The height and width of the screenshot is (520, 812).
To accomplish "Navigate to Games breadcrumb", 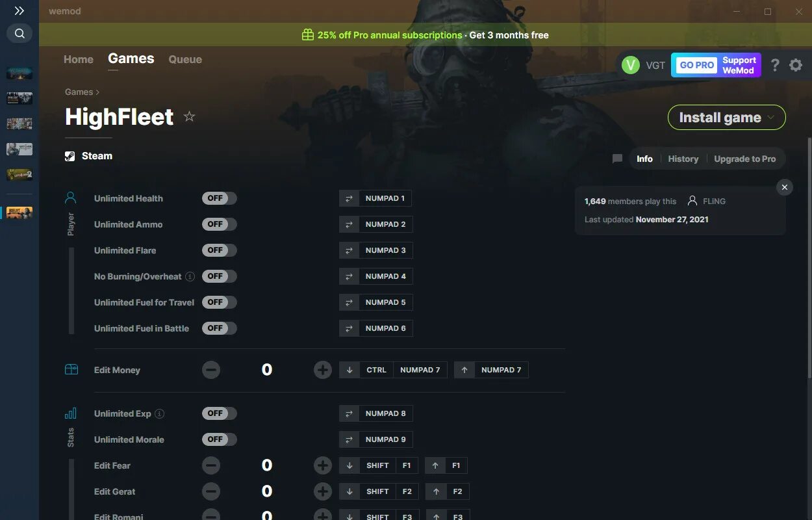I will pos(79,92).
